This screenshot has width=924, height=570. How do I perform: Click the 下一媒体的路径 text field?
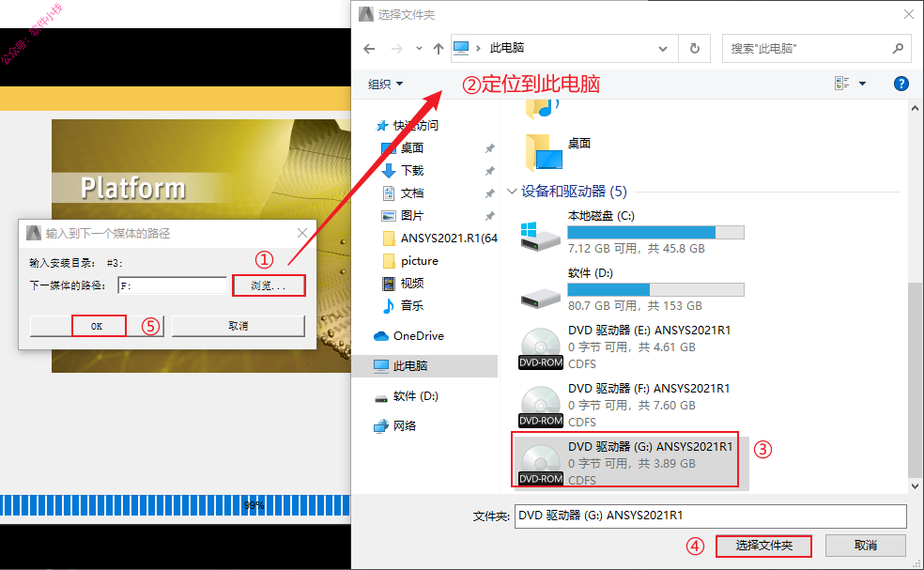(x=172, y=285)
